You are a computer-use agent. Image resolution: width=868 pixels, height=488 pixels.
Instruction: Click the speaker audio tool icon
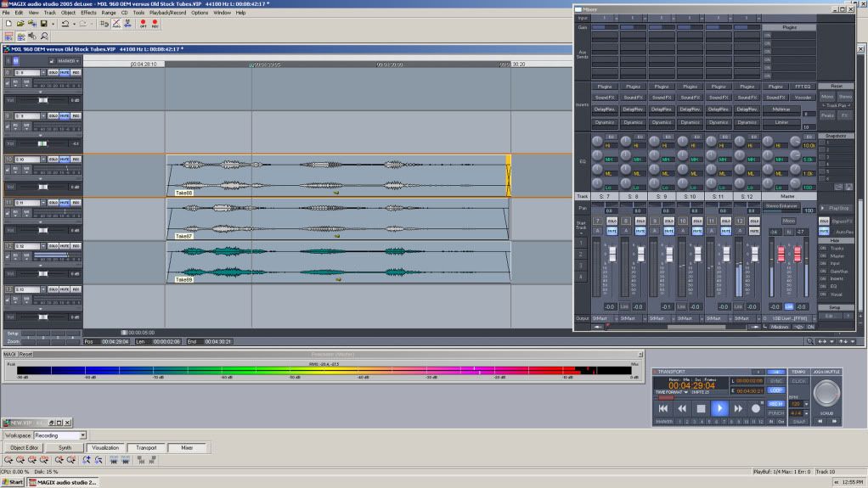coord(32,36)
